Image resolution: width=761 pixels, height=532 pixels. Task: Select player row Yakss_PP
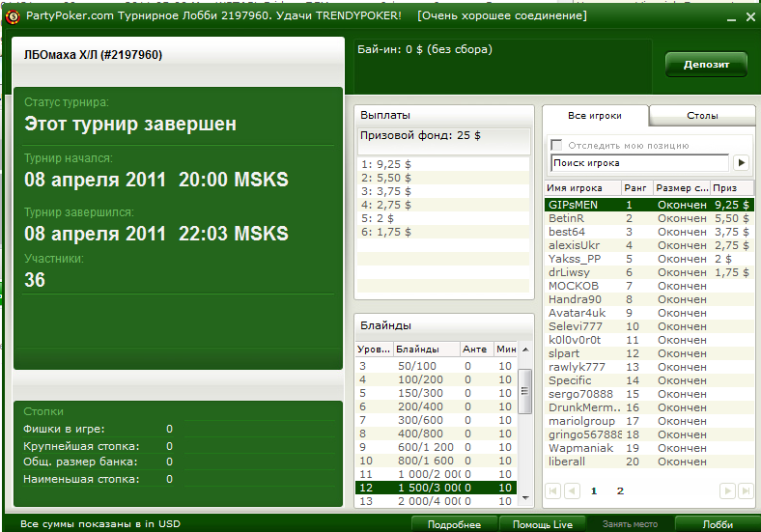coord(649,259)
